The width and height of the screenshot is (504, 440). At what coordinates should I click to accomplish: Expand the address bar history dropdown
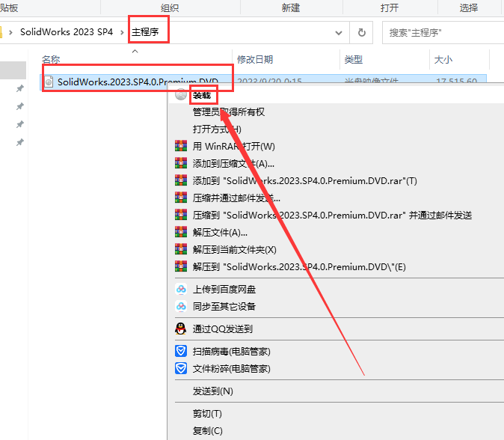point(339,33)
